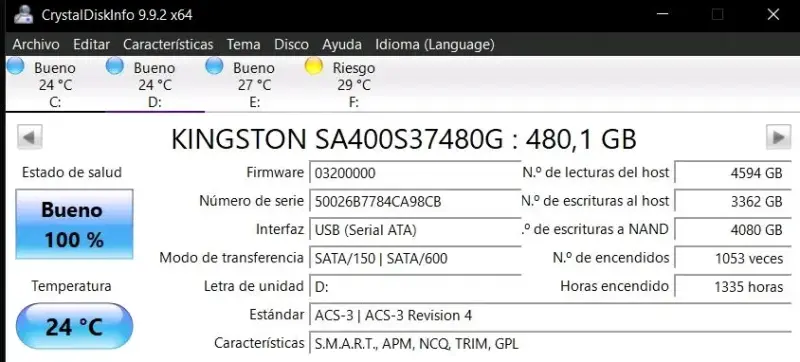The width and height of the screenshot is (800, 362).
Task: Go to previous disk with left arrow
Action: point(30,137)
